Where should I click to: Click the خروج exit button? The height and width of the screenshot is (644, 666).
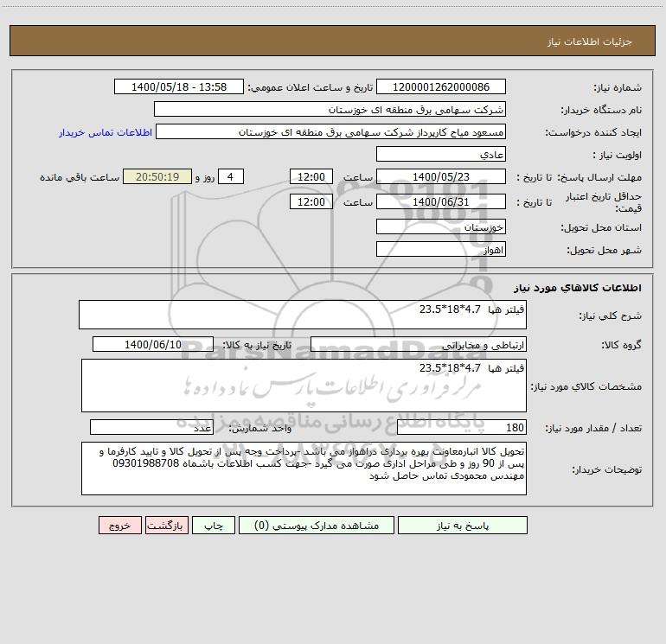[x=119, y=526]
